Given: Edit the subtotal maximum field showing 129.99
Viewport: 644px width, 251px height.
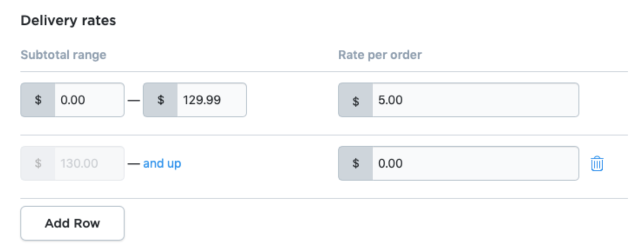Looking at the screenshot, I should click(x=211, y=100).
